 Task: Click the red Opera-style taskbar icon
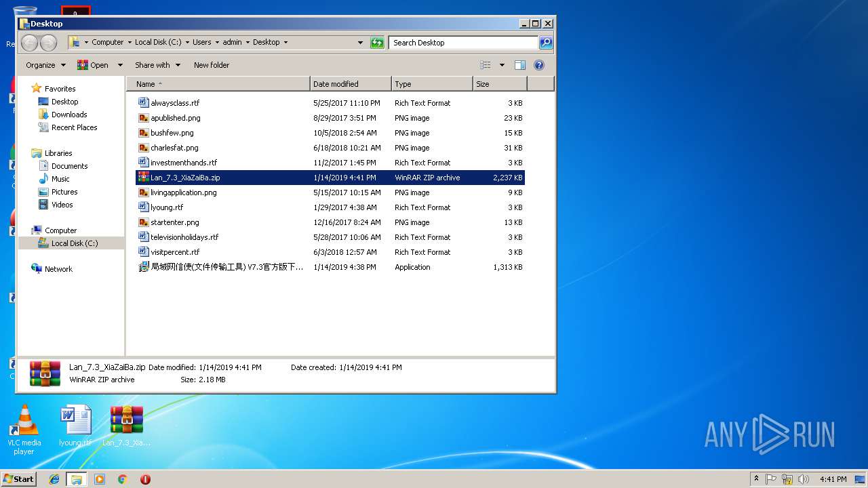click(145, 479)
